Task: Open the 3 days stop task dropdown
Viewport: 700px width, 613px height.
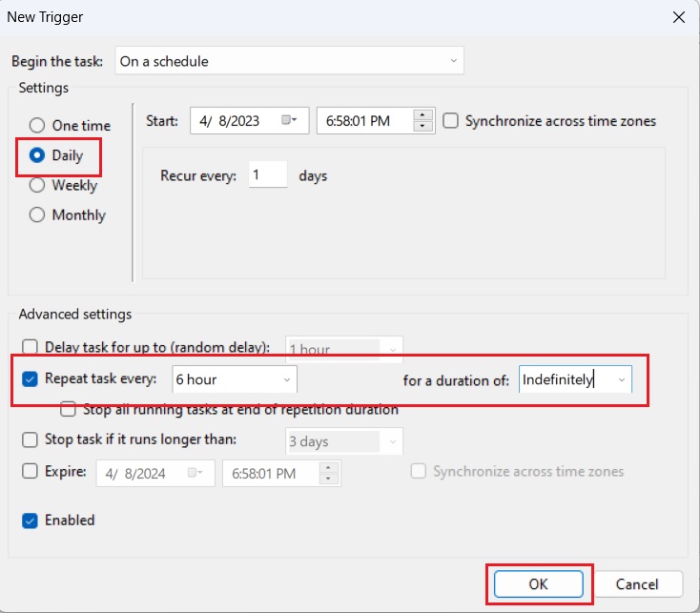Action: [x=343, y=441]
